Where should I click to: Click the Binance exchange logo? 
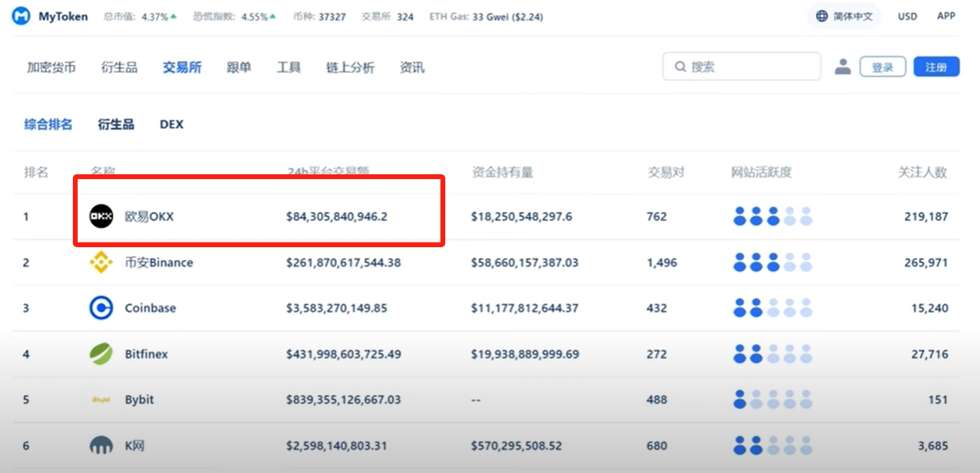(x=101, y=262)
